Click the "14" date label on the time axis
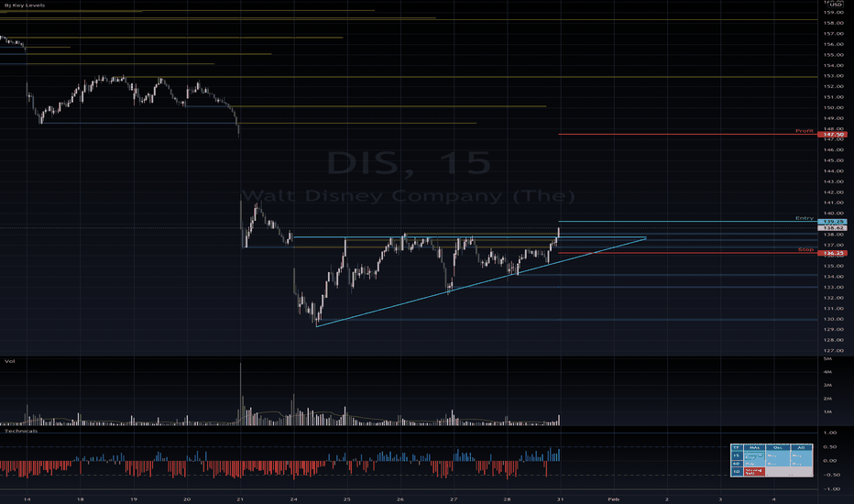The height and width of the screenshot is (504, 854). coord(27,499)
